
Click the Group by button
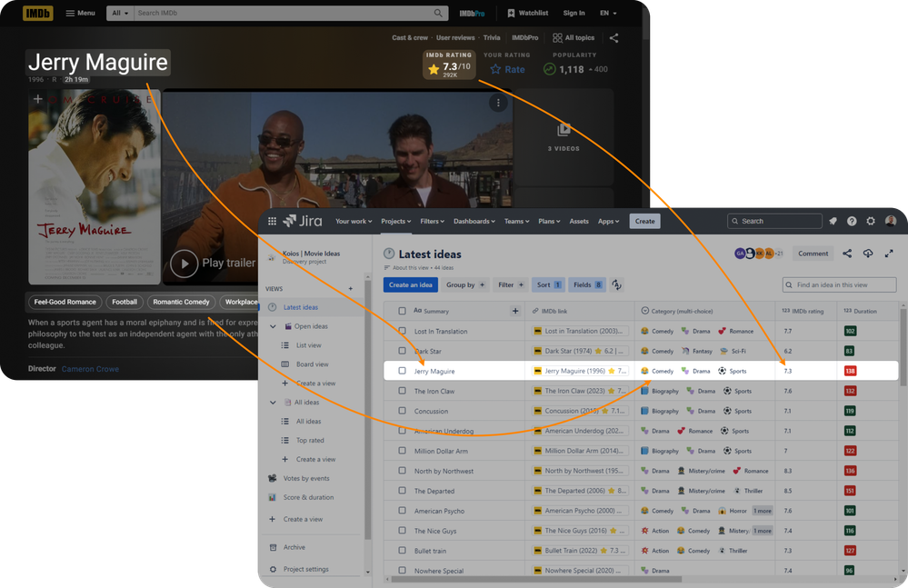click(x=465, y=284)
